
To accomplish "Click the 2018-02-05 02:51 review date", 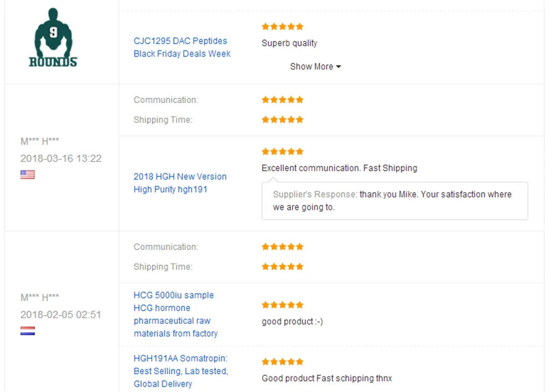I will point(61,314).
